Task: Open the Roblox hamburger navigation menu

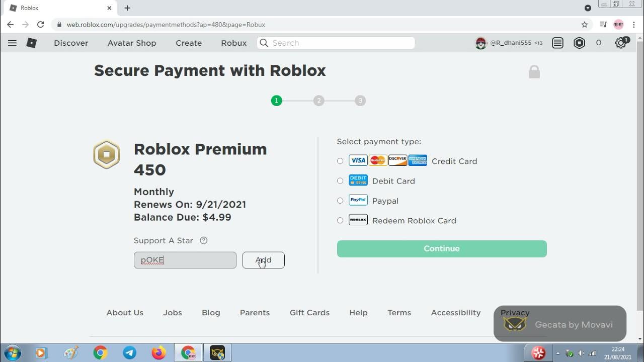Action: (x=12, y=43)
